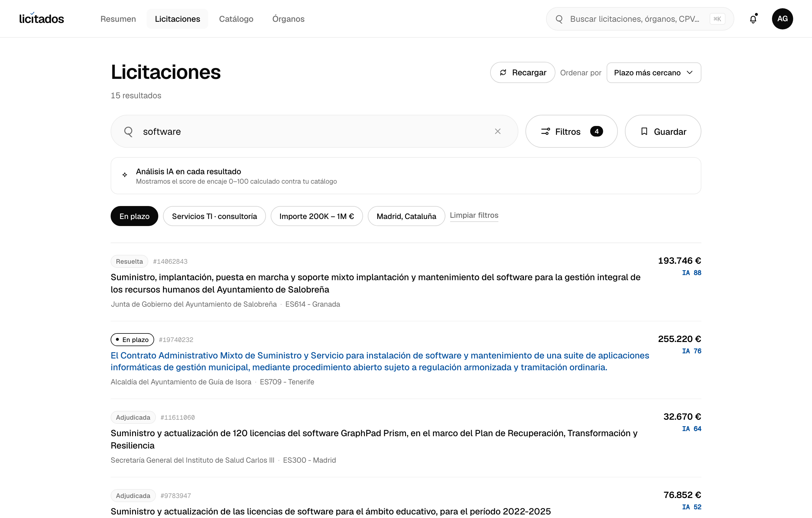Click the En plazo badge on #19740232
812x518 pixels.
click(132, 340)
